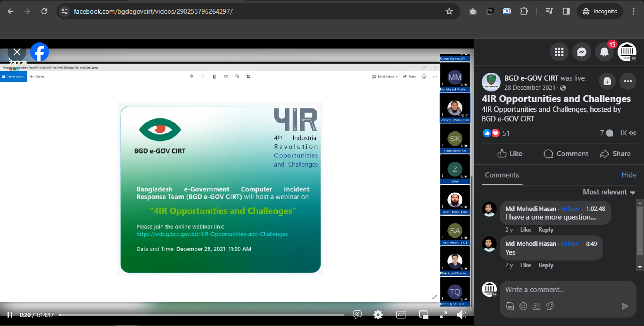View site information icon in address bar
The width and height of the screenshot is (644, 326).
[65, 11]
